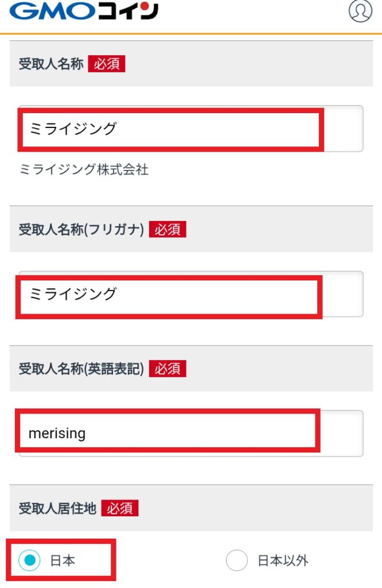382x588 pixels.
Task: Click the 必須 badge beside 受取人名称
Action: pos(107,64)
